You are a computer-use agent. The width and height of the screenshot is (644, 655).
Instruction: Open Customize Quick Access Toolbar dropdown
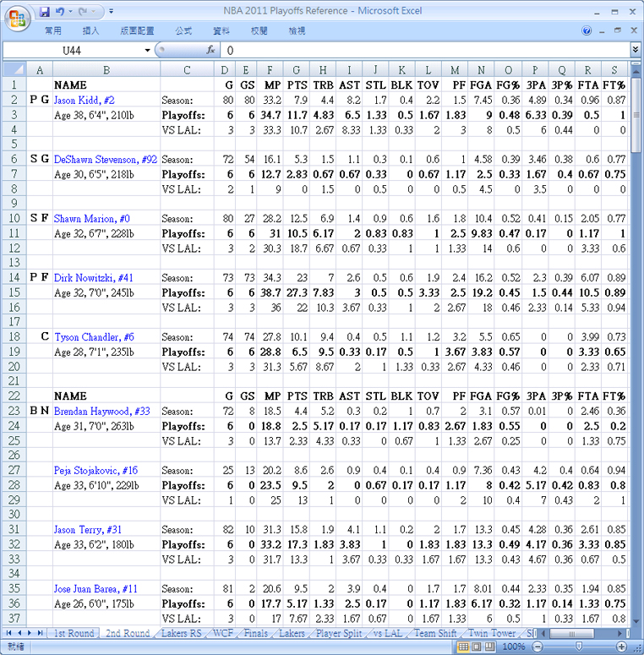pyautogui.click(x=111, y=11)
